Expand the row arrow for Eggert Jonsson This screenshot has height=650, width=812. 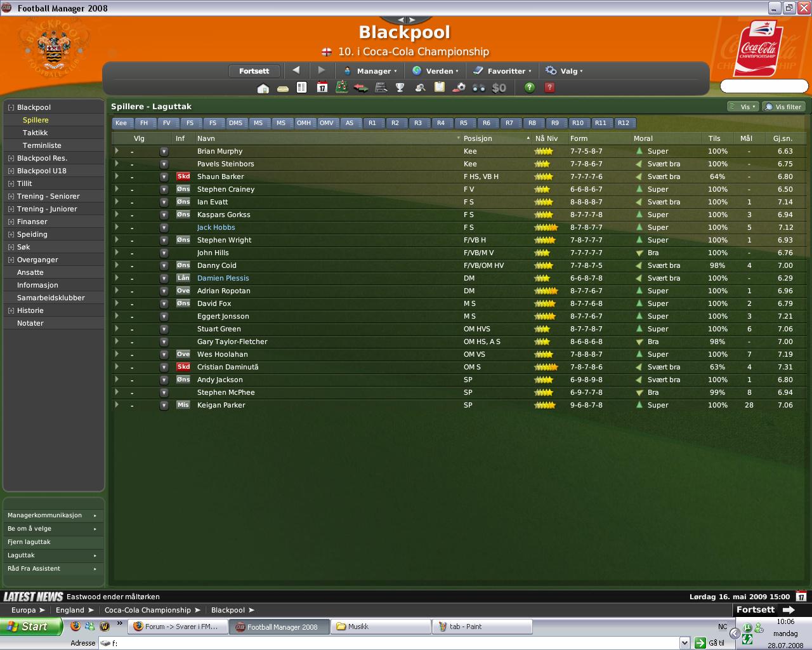pos(117,316)
